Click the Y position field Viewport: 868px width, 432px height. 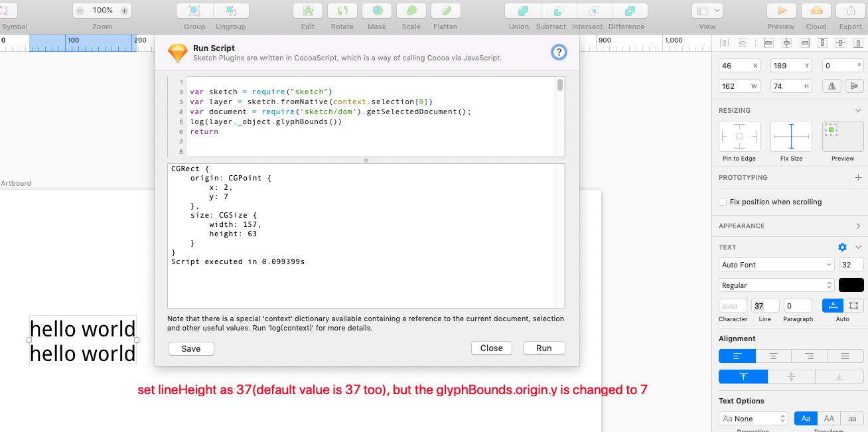tap(791, 66)
